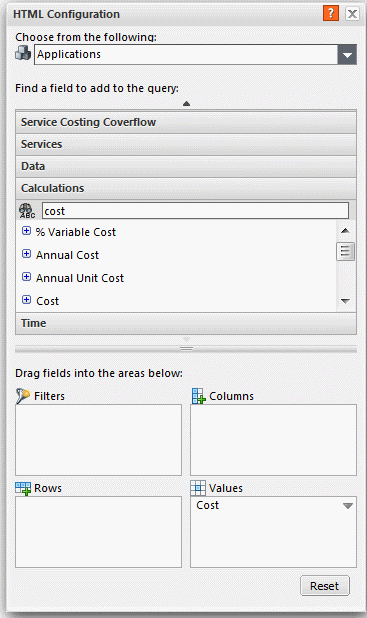The image size is (367, 618).
Task: Open the Services section header
Action: click(186, 144)
